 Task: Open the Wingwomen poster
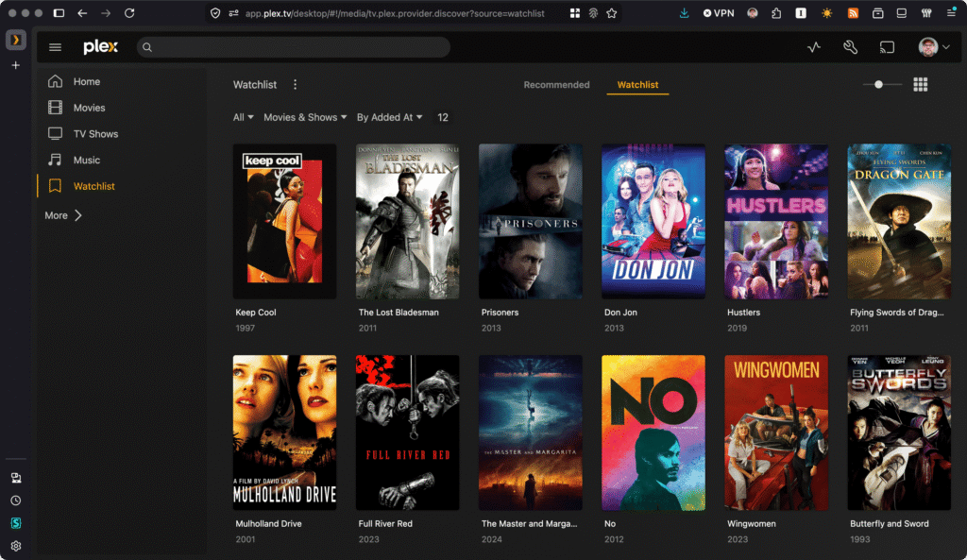pos(776,433)
